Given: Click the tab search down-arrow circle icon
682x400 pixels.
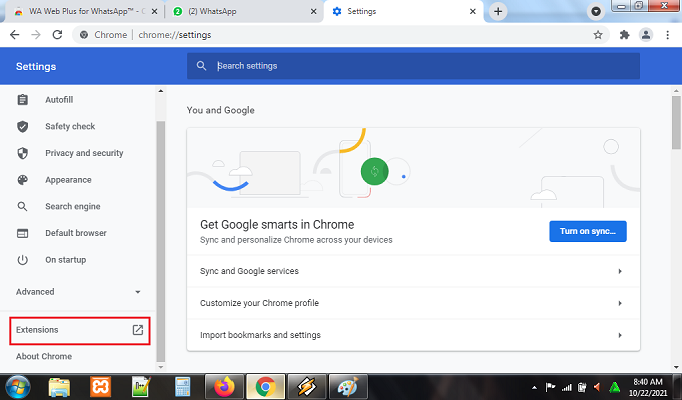Looking at the screenshot, I should click(596, 11).
